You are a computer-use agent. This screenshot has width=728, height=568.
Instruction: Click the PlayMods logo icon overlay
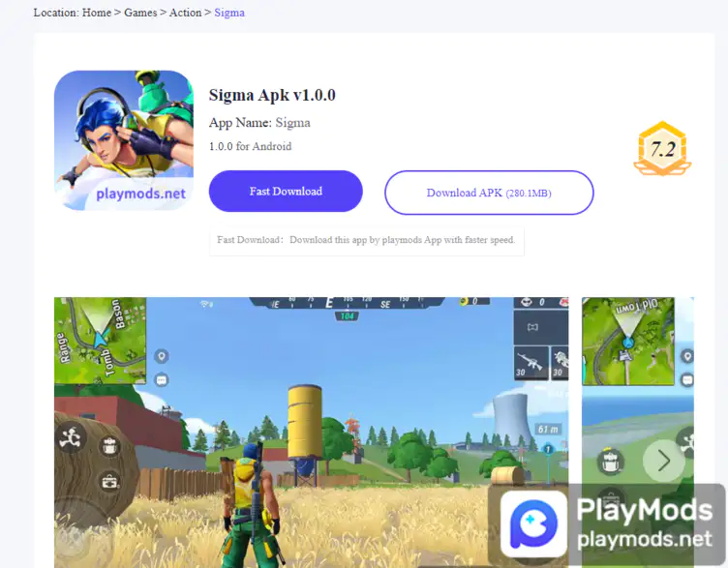533,523
